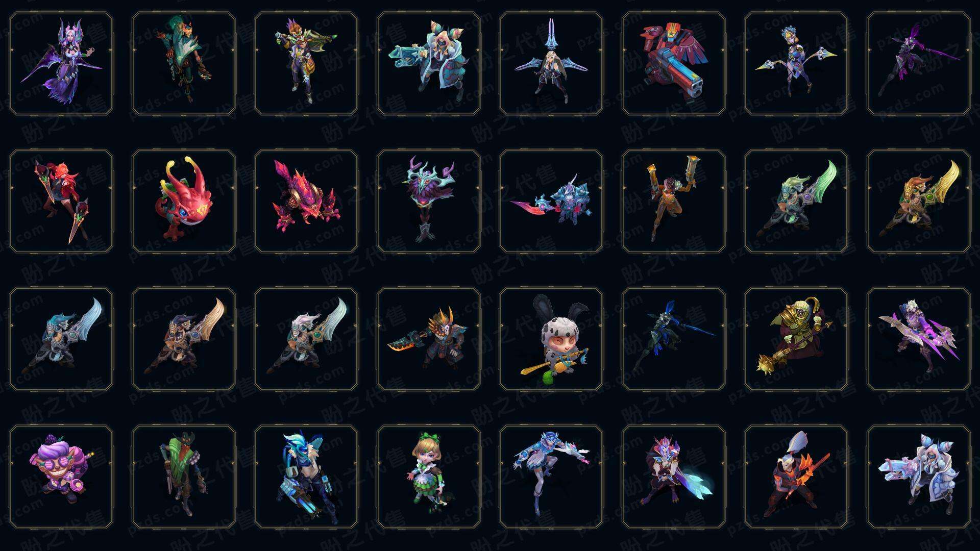This screenshot has width=980, height=551.
Task: Choose the red fish-like creature with yellow horns
Action: [x=184, y=201]
